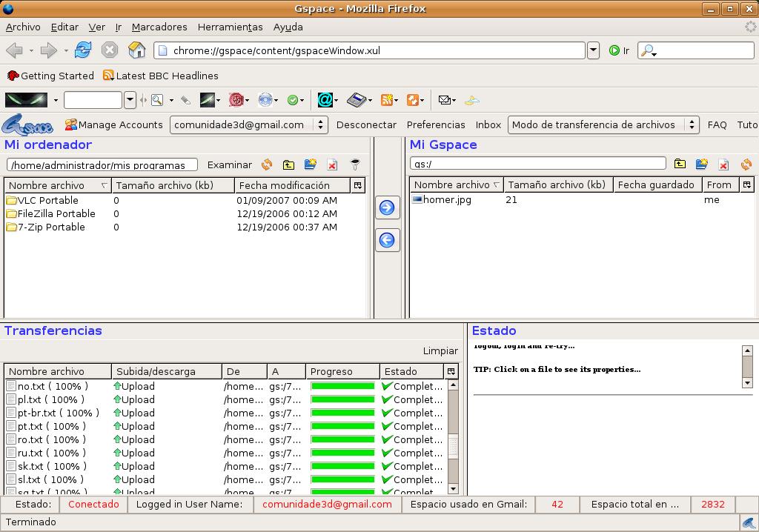Click the stop loading button
Image resolution: width=759 pixels, height=532 pixels.
tap(110, 50)
